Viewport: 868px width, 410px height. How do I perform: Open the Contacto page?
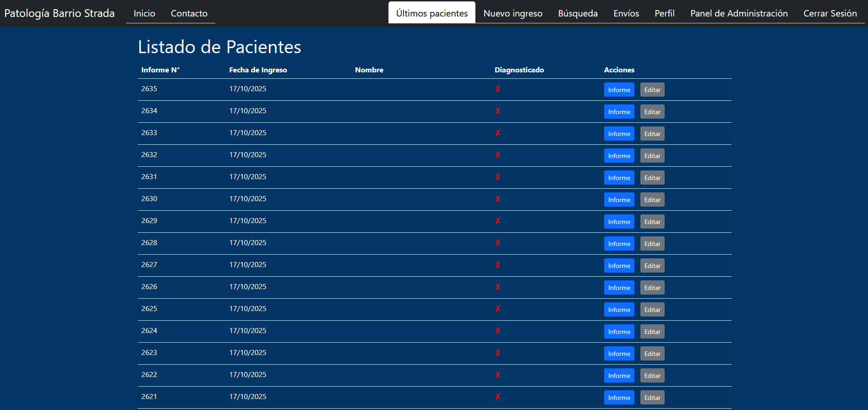[x=189, y=13]
